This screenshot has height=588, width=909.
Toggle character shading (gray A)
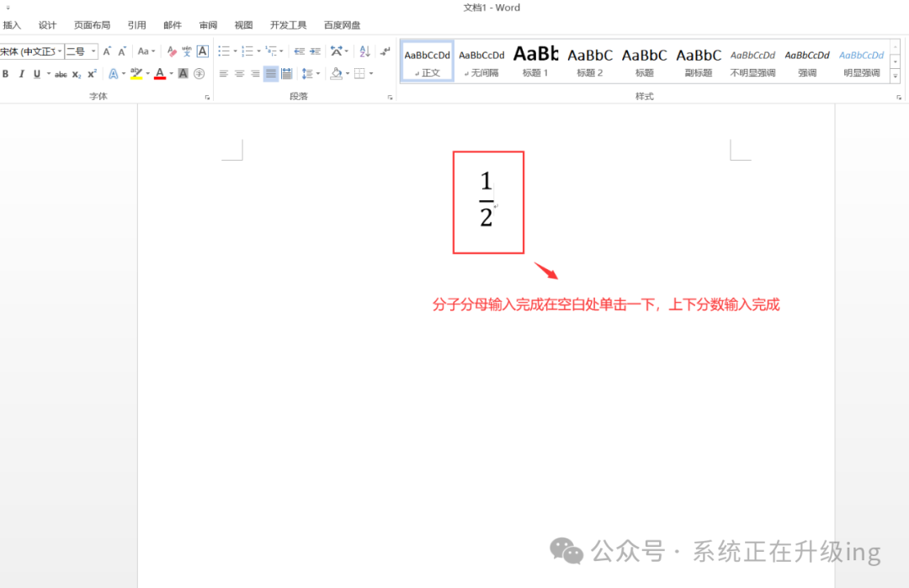click(x=183, y=73)
